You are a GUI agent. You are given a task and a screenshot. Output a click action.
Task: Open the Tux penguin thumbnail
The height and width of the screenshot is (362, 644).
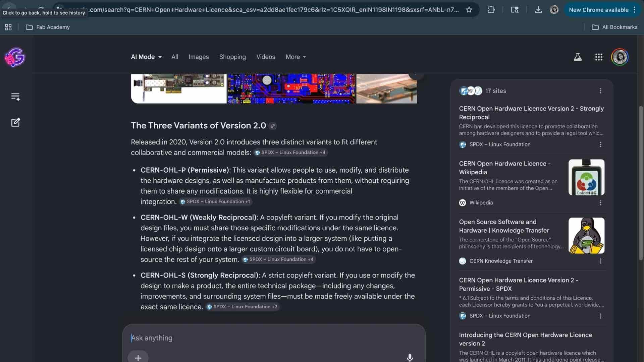coord(586,236)
